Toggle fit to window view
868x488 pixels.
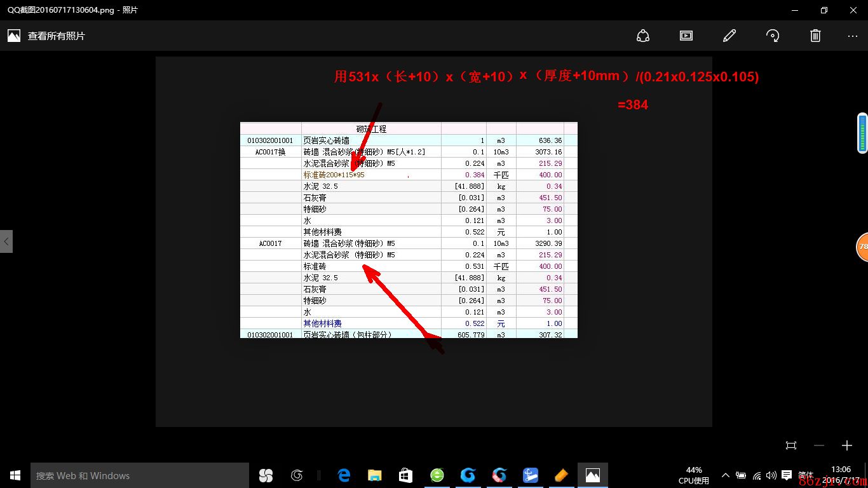tap(791, 445)
